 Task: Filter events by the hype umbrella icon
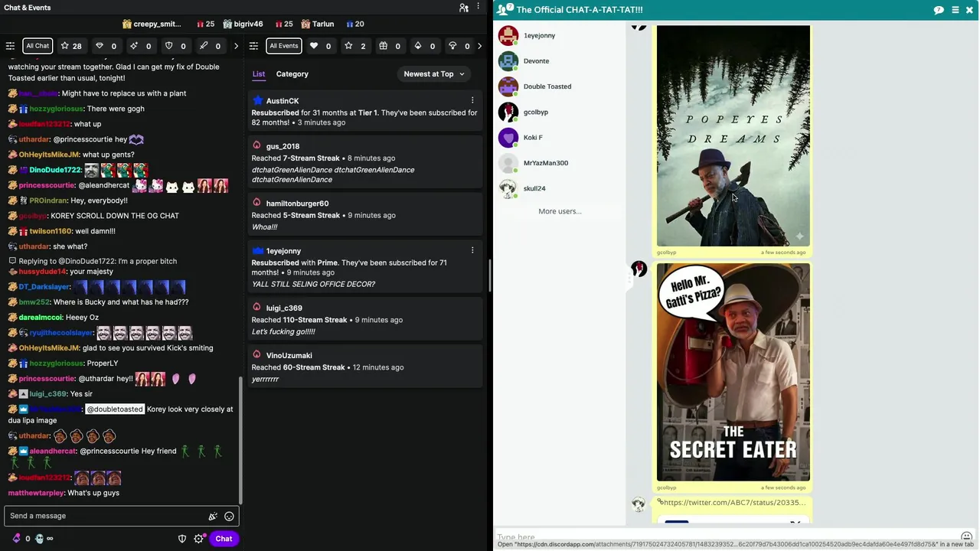coord(459,46)
